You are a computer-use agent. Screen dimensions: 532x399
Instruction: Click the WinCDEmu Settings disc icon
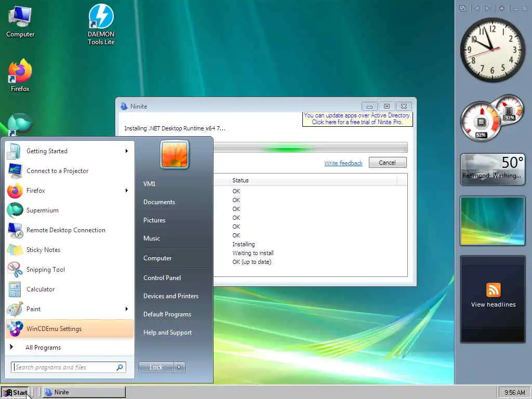pos(15,329)
